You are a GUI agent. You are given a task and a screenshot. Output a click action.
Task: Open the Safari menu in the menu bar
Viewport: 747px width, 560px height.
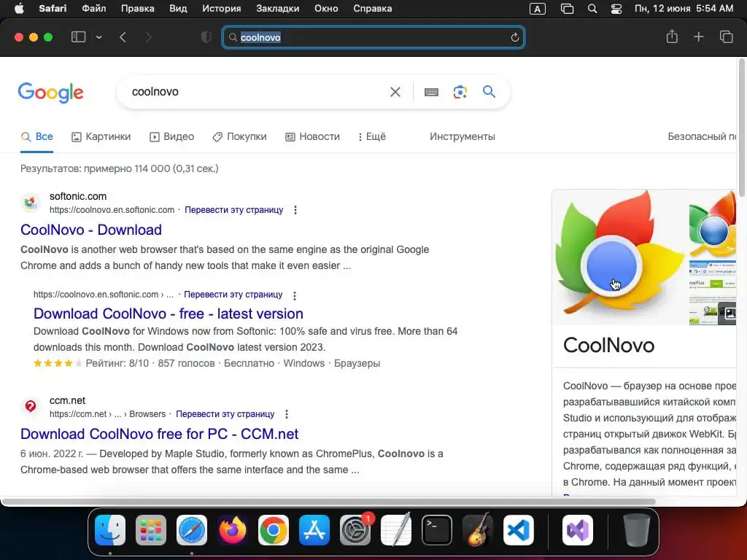click(x=53, y=9)
